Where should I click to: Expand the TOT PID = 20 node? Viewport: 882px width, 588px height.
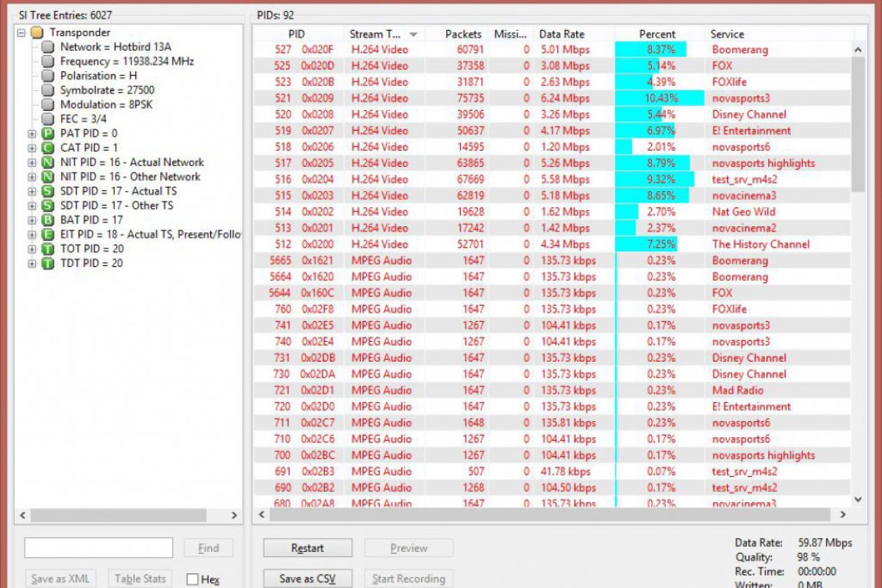pyautogui.click(x=32, y=249)
